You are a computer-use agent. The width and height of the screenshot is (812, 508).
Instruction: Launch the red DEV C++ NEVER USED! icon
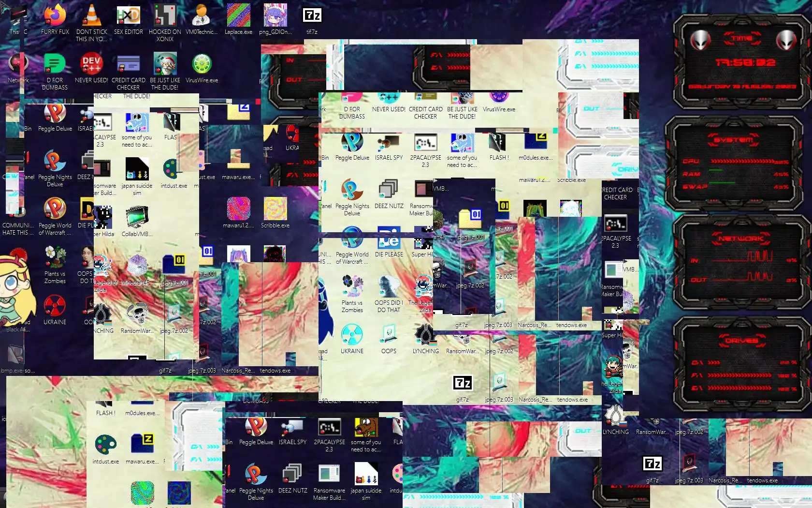click(x=92, y=64)
